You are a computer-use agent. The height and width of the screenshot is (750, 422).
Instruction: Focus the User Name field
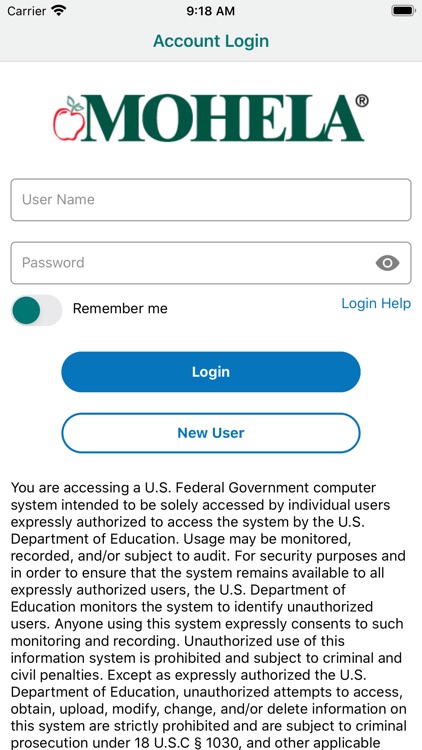tap(211, 199)
